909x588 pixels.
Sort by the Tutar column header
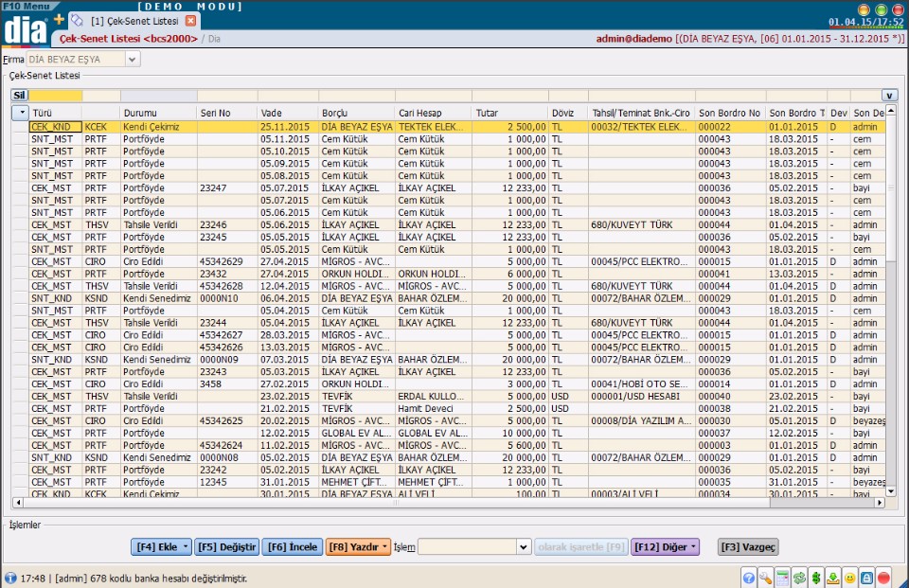coord(510,113)
